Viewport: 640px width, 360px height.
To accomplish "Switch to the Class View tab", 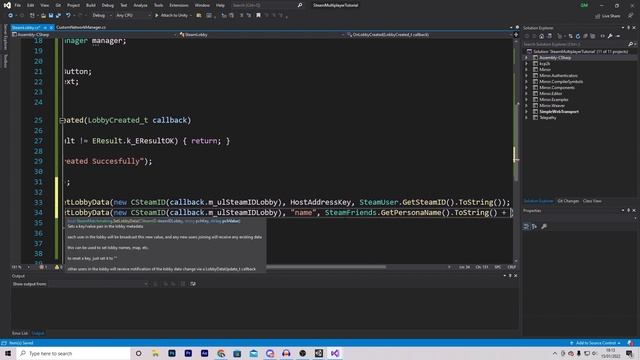I will point(592,201).
